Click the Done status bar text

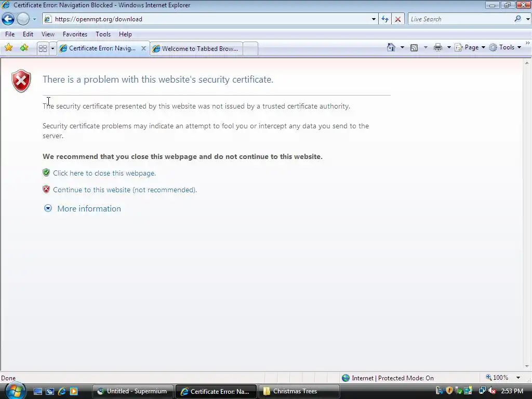(8, 378)
